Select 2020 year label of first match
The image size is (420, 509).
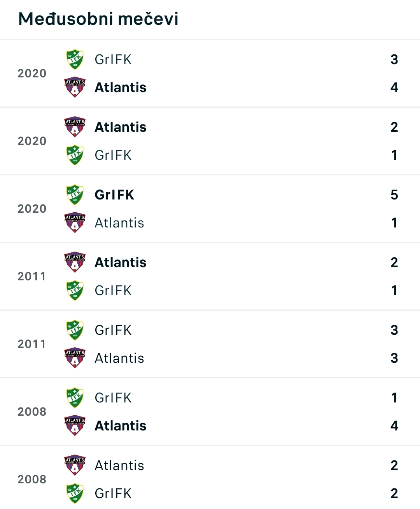(x=32, y=73)
